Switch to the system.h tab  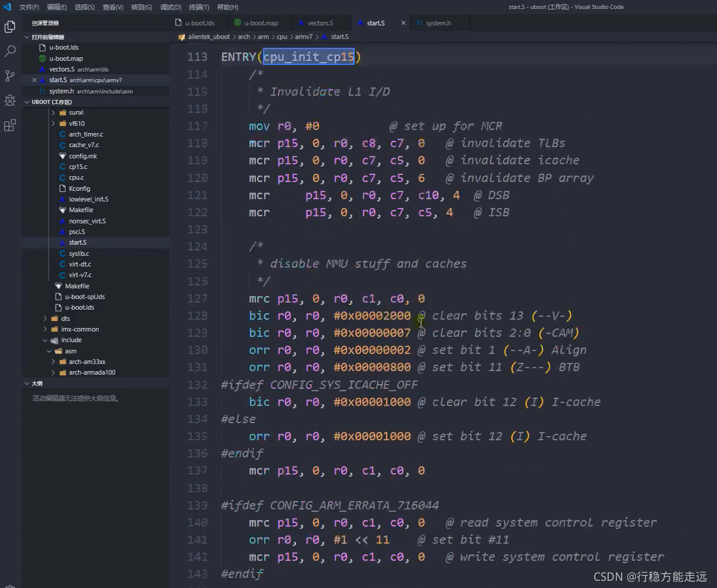tap(438, 23)
